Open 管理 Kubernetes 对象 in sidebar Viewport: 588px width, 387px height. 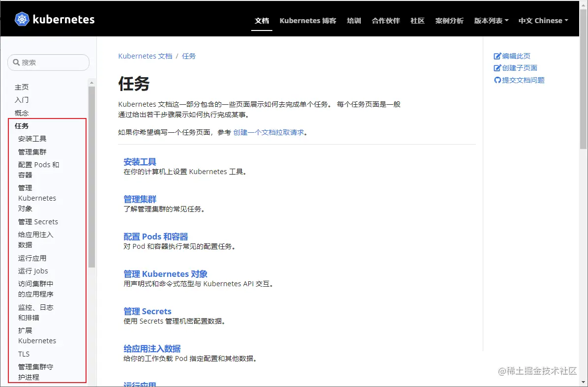(x=37, y=198)
